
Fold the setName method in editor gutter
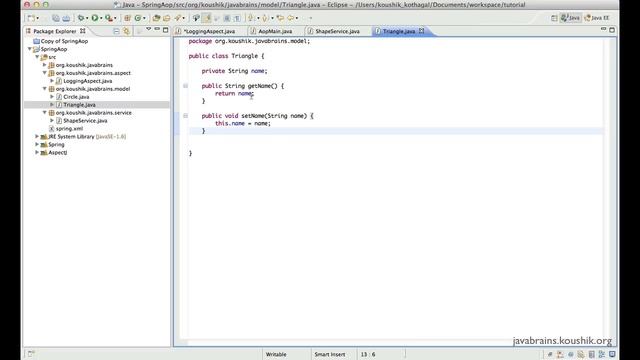(185, 116)
